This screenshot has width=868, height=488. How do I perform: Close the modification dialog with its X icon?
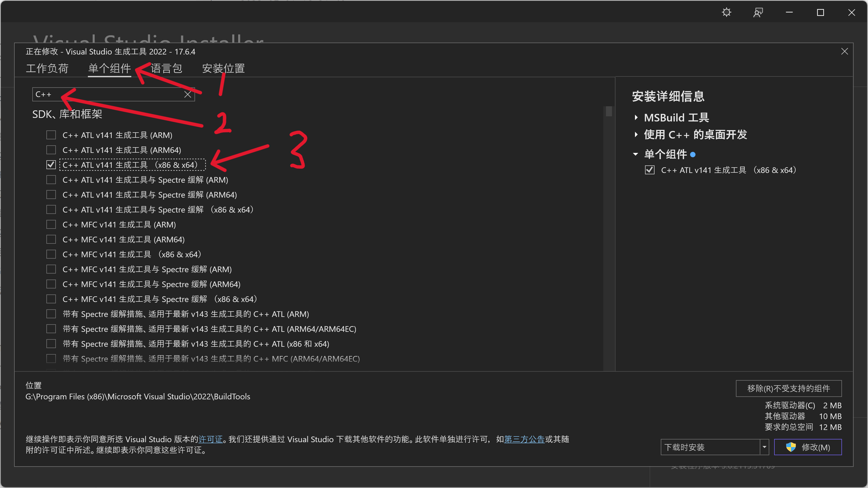pos(844,51)
